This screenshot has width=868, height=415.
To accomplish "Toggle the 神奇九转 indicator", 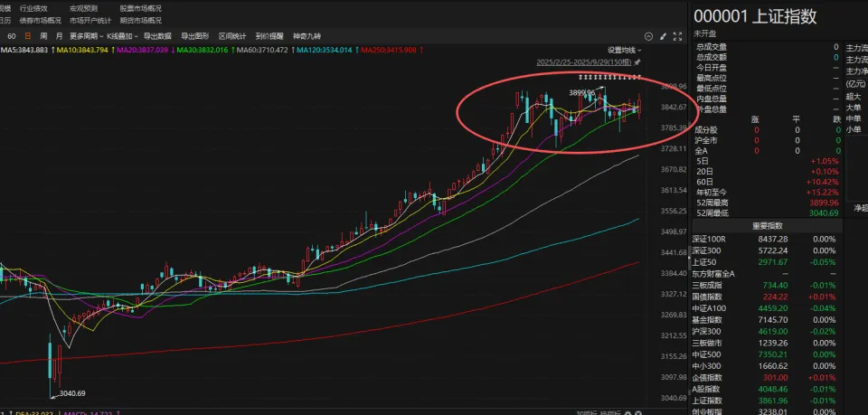I will click(x=307, y=35).
